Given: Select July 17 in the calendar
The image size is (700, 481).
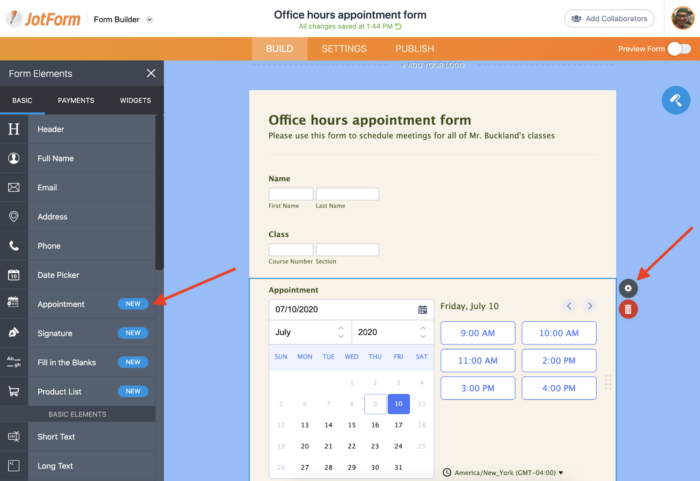Looking at the screenshot, I should point(399,425).
